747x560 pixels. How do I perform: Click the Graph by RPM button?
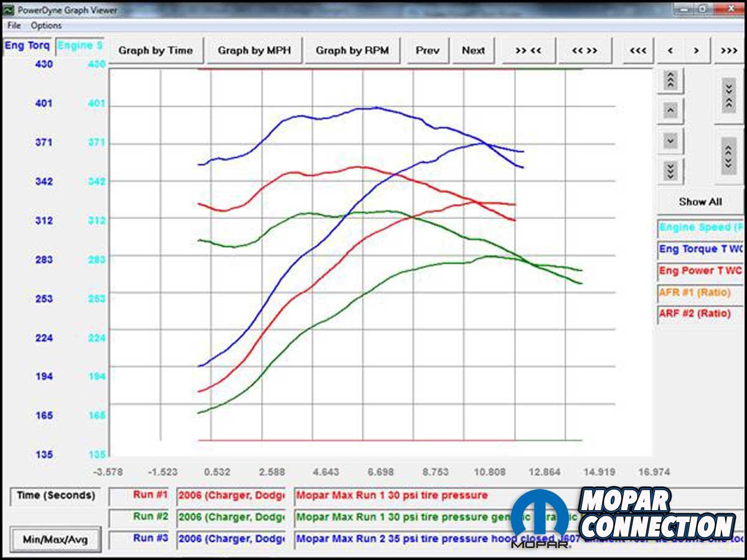352,50
